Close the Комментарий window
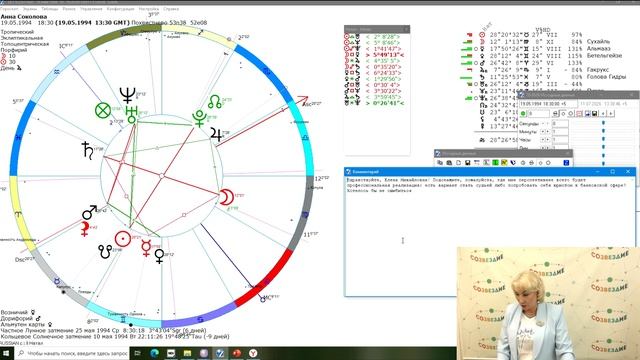The image size is (640, 360). click(628, 172)
